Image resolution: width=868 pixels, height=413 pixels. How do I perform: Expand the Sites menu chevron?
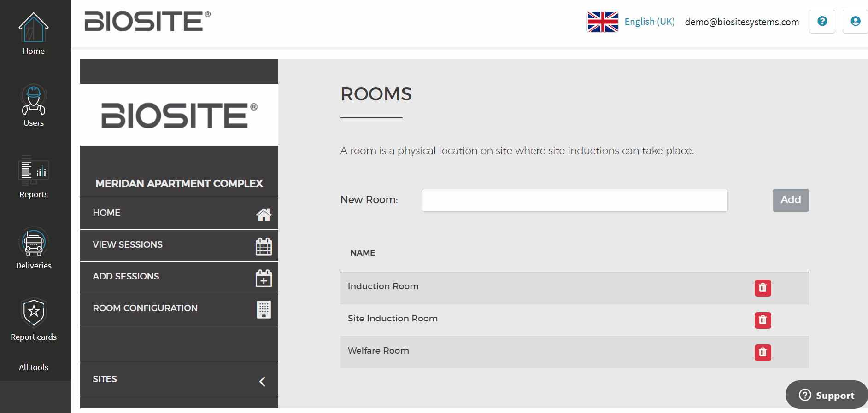coord(262,381)
